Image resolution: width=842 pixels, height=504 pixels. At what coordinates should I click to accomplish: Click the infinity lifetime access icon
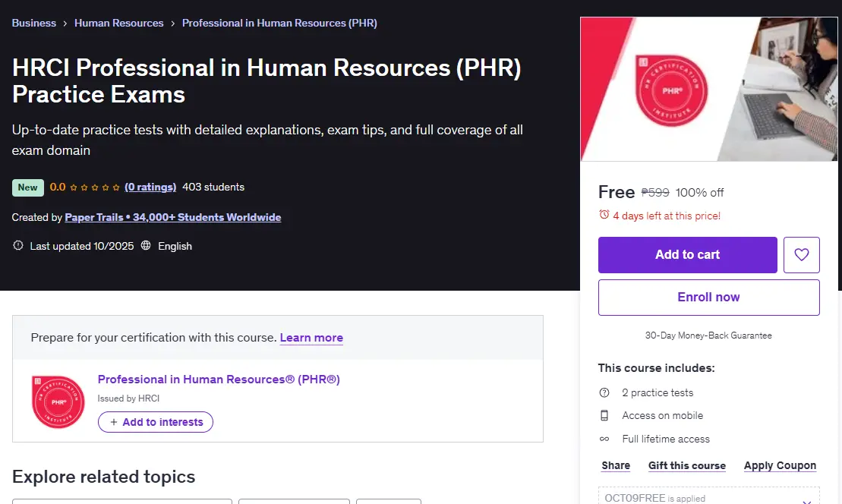[604, 439]
